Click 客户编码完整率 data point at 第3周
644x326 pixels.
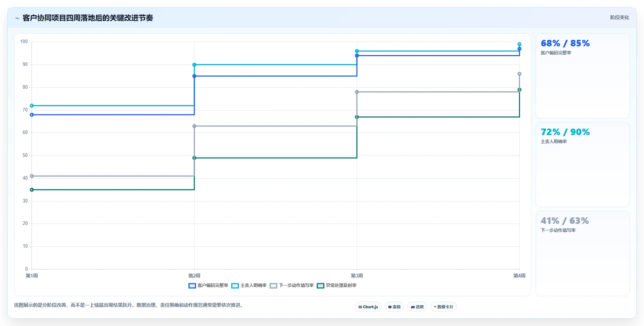click(357, 56)
